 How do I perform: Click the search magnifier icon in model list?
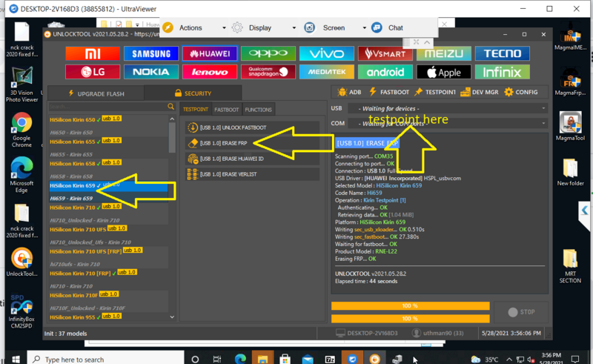point(171,107)
